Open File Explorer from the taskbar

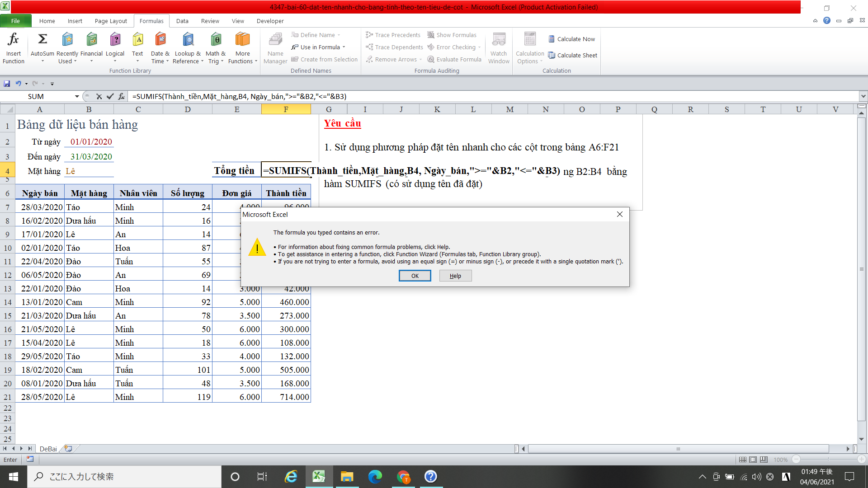[x=347, y=477]
